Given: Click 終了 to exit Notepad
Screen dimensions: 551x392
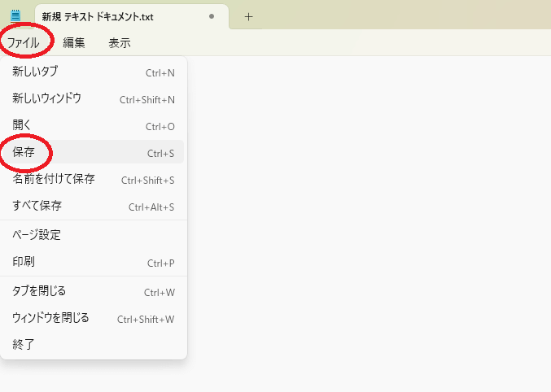Looking at the screenshot, I should [x=94, y=344].
